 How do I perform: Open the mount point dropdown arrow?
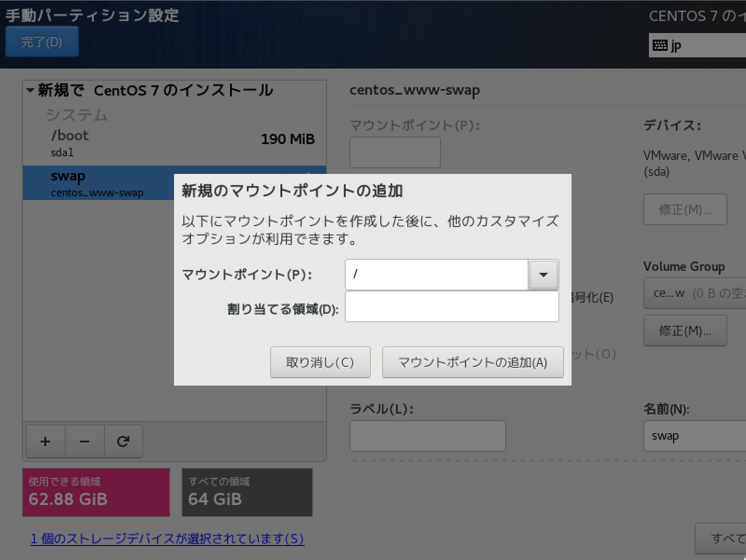click(x=544, y=275)
